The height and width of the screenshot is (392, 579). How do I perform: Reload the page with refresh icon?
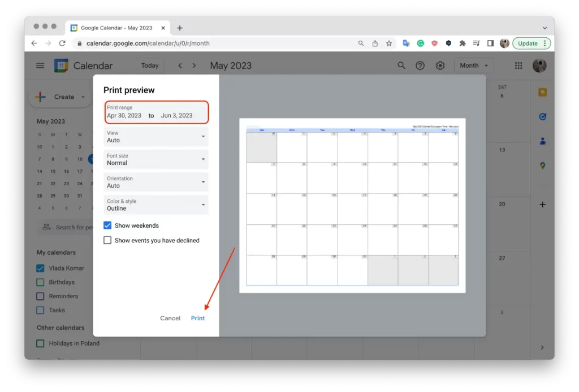coord(62,43)
